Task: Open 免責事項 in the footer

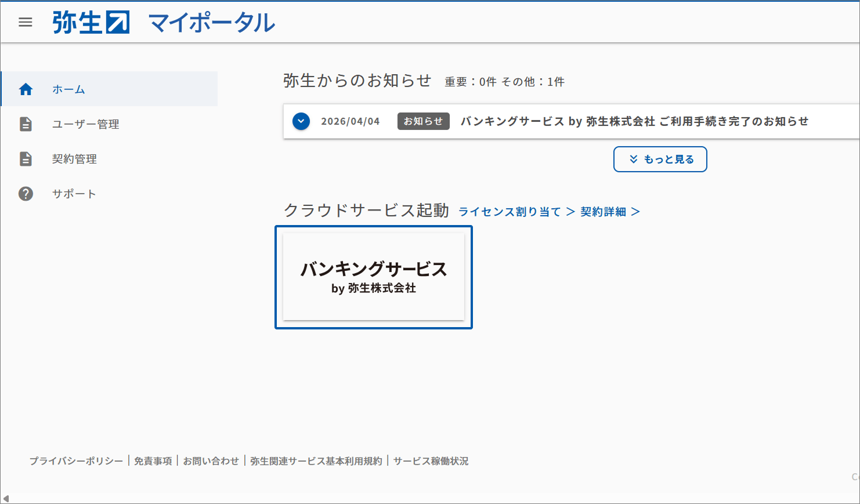Action: 153,461
